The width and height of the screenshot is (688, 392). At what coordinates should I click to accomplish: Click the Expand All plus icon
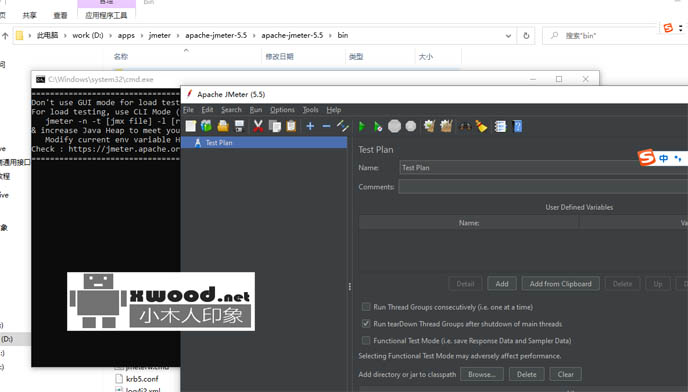(x=310, y=126)
